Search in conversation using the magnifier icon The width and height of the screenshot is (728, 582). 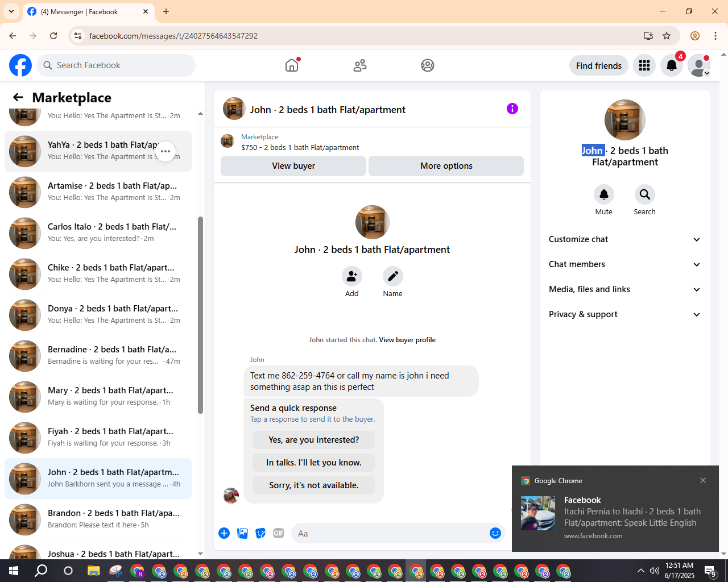[x=645, y=194]
